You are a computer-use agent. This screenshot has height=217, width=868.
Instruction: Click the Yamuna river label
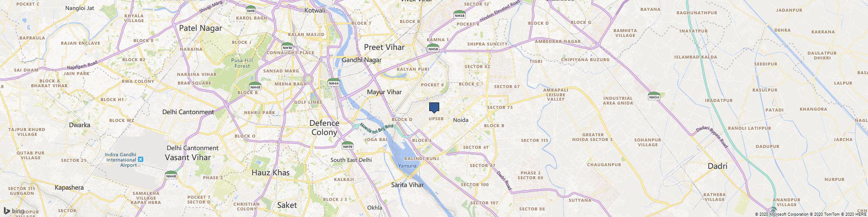tap(408, 166)
